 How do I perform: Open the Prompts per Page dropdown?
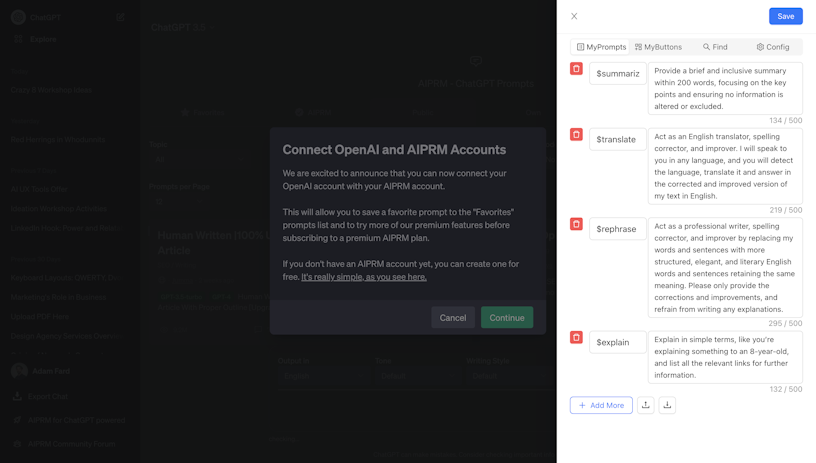coord(179,201)
